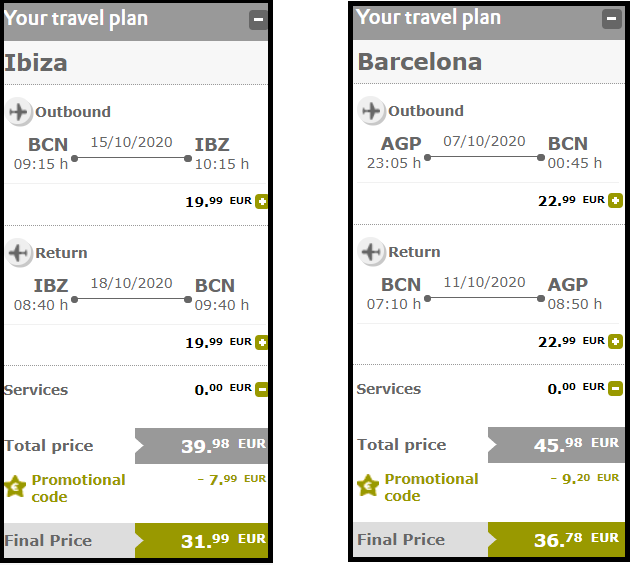This screenshot has width=633, height=566.
Task: Open Promotional code link in Barcelona plan
Action: 432,487
